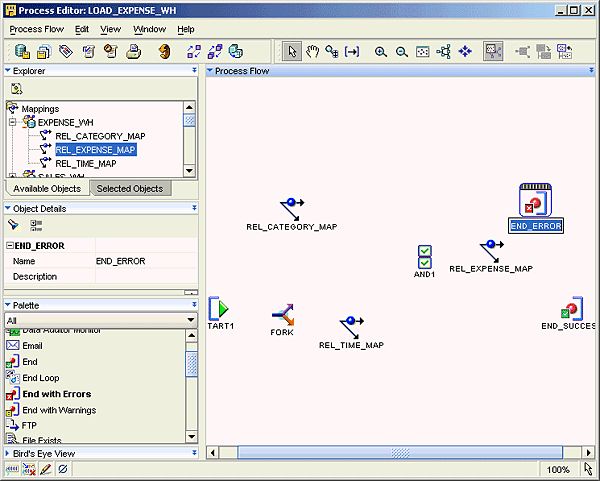Viewport: 600px width, 481px height.
Task: Select the REL_EXPENSE_MAP activity on canvas
Action: click(x=491, y=256)
